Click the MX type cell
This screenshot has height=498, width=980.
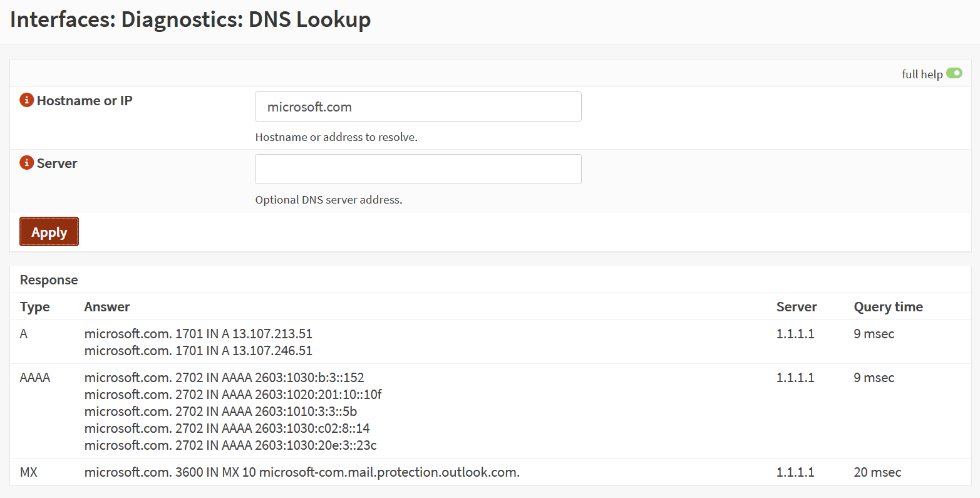coord(29,472)
